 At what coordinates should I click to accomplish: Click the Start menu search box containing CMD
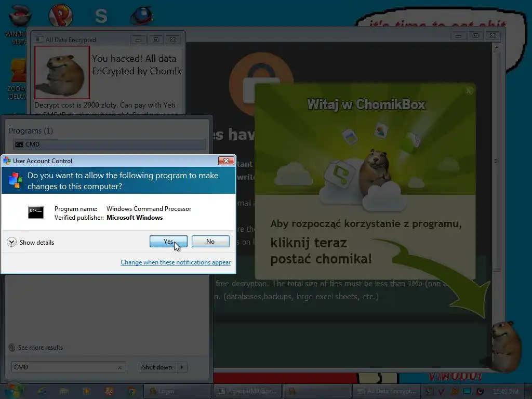pyautogui.click(x=68, y=367)
